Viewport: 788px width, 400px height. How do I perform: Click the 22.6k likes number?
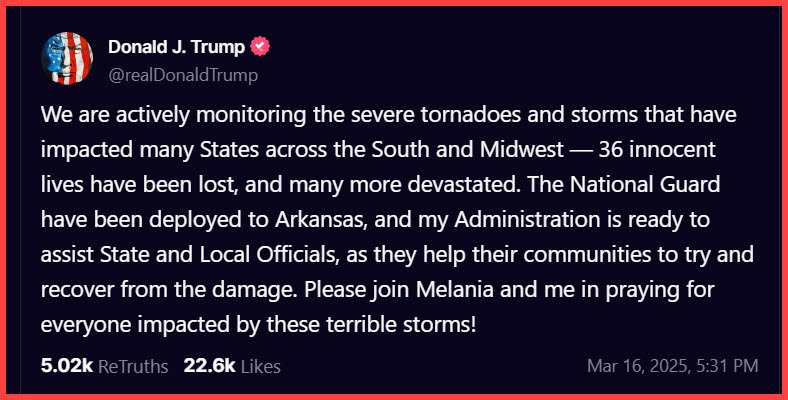[x=207, y=366]
